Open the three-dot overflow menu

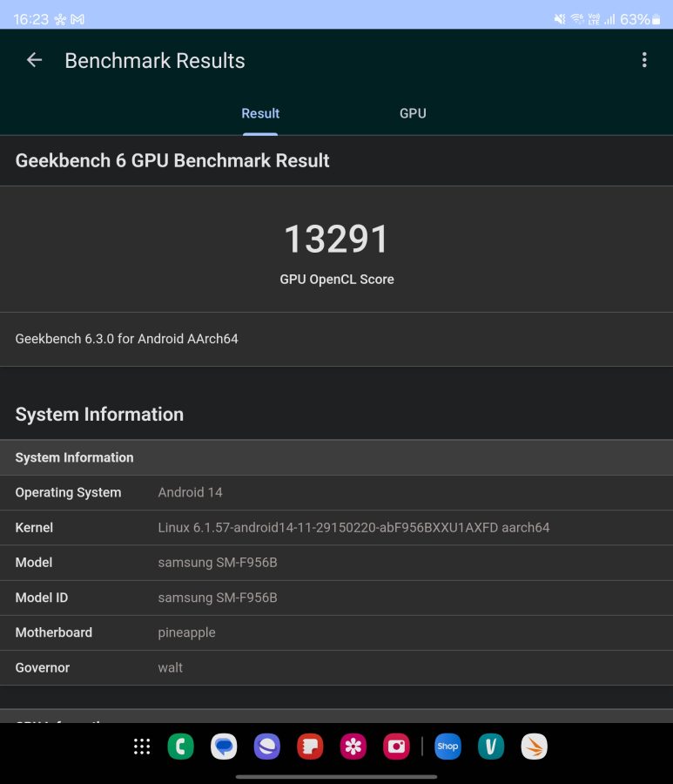(644, 60)
